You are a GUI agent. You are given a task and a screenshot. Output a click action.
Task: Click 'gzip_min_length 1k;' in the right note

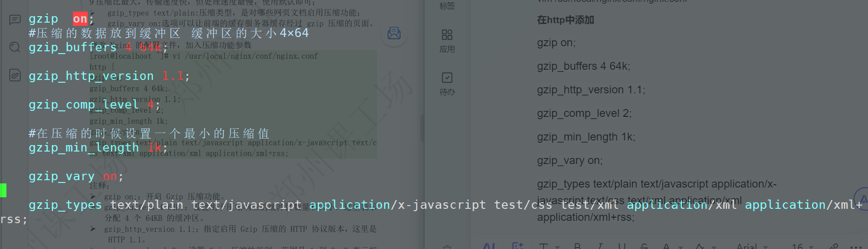pyautogui.click(x=586, y=137)
